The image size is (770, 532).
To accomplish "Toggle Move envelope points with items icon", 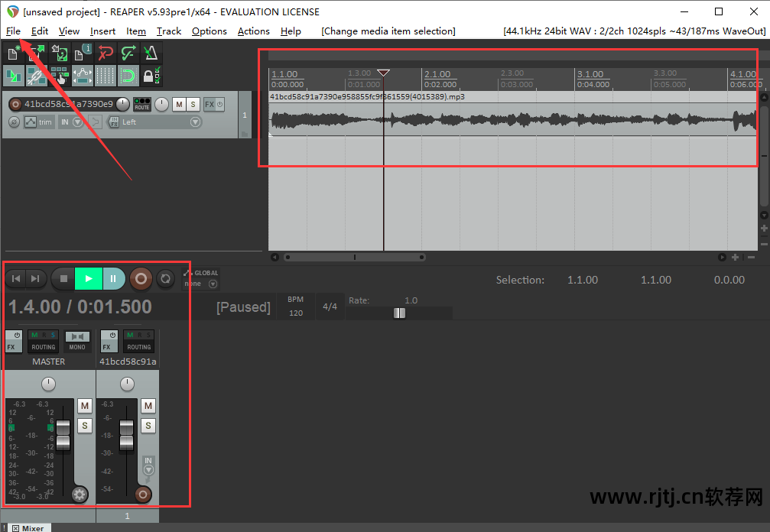I will [83, 76].
